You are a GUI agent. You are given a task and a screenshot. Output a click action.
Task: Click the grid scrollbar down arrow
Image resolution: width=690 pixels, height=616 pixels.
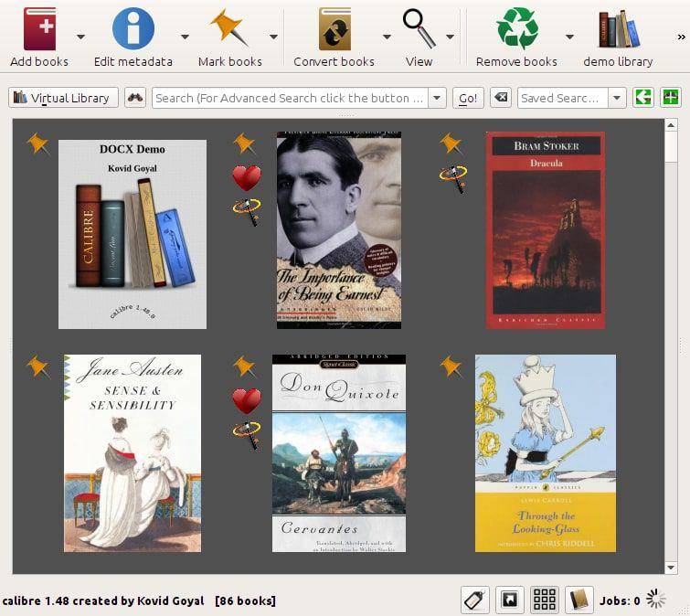(671, 568)
